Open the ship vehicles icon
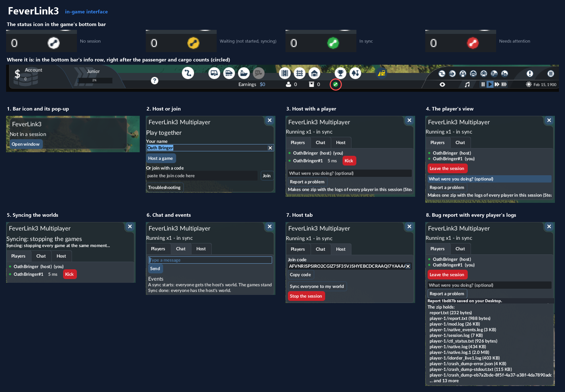The width and height of the screenshot is (565, 392). (x=244, y=73)
